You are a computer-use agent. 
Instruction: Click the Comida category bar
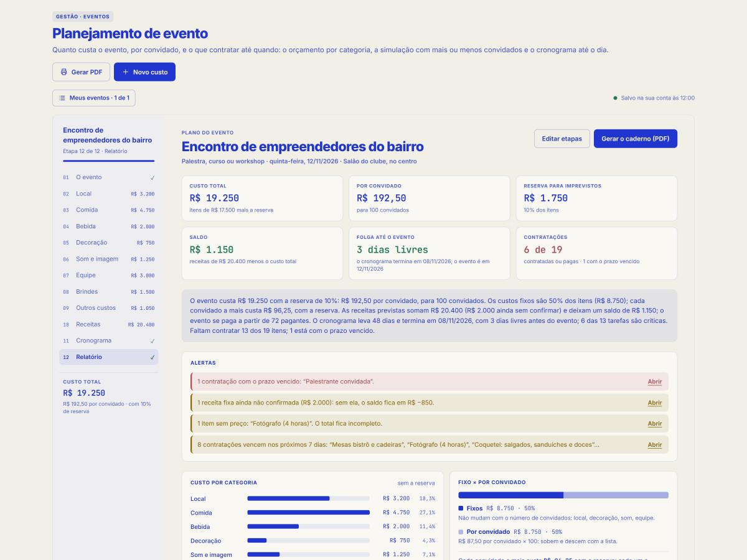(x=308, y=513)
